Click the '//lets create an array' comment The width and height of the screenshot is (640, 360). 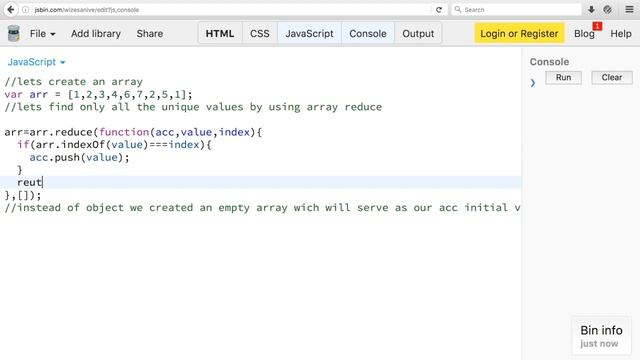73,82
